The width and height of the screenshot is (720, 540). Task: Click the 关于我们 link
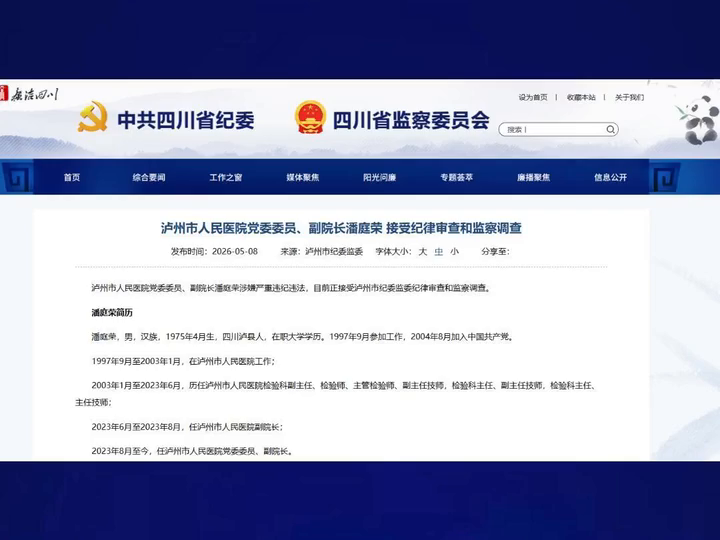pyautogui.click(x=630, y=97)
